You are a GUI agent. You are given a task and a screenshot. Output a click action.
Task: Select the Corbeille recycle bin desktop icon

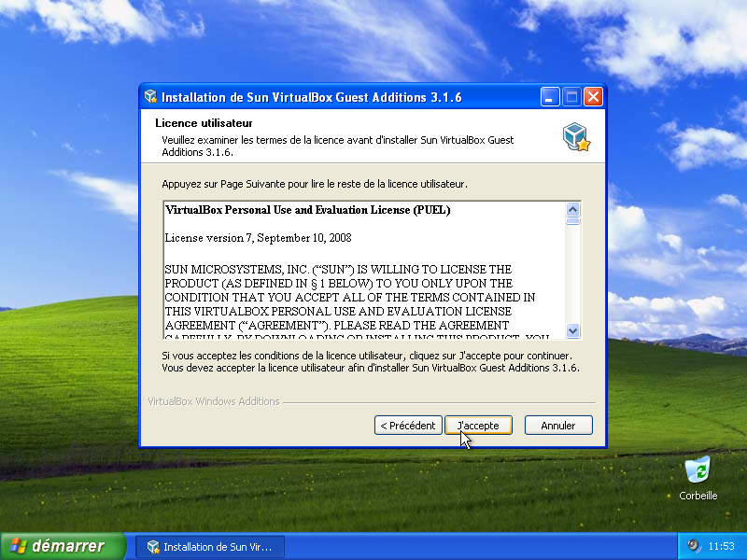(698, 470)
